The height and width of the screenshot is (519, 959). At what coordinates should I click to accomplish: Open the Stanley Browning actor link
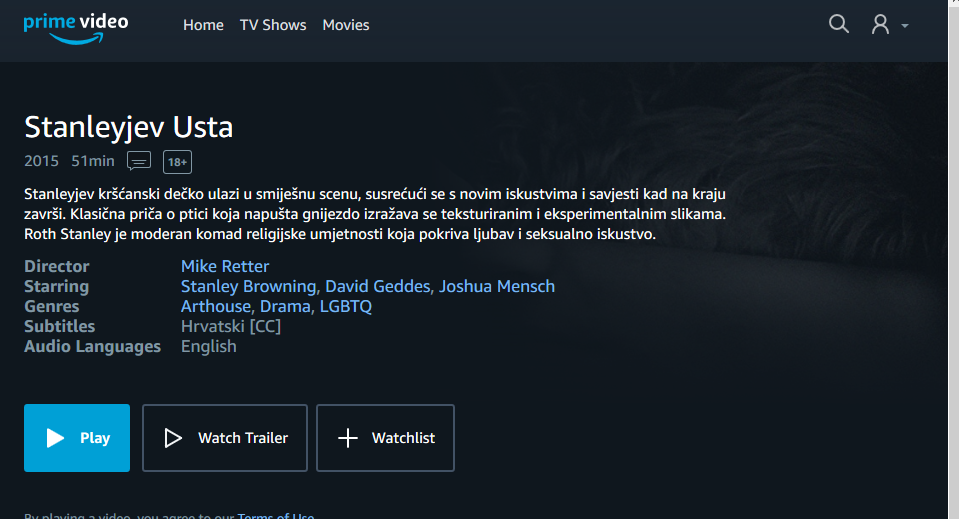[x=248, y=286]
